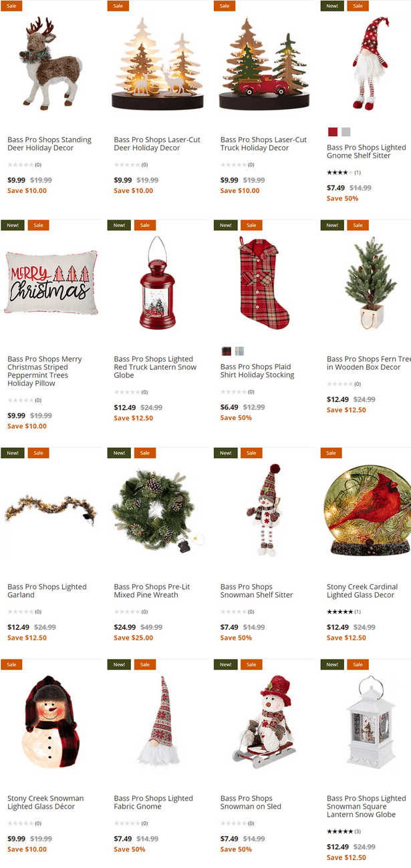Pick red plaid swatch for Holiday Stocking

[227, 351]
